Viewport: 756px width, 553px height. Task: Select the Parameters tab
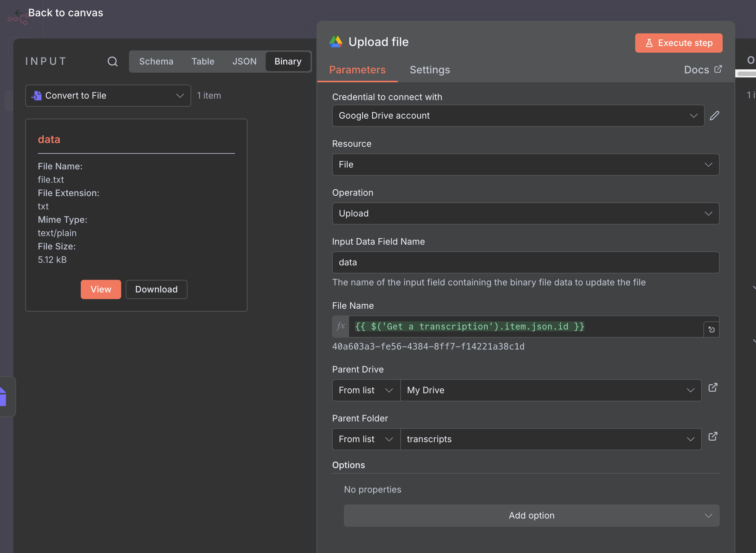(357, 70)
